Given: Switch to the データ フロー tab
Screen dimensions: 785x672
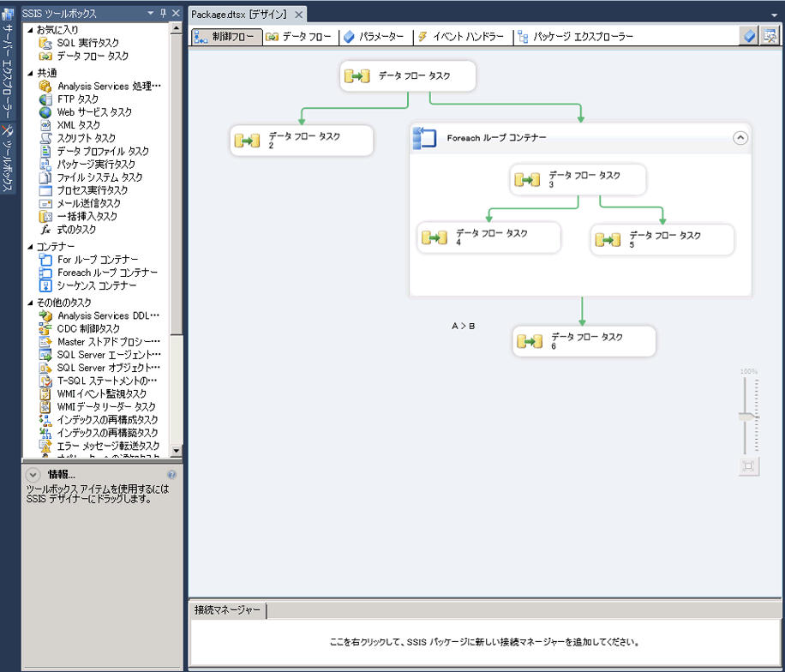Looking at the screenshot, I should pos(297,37).
